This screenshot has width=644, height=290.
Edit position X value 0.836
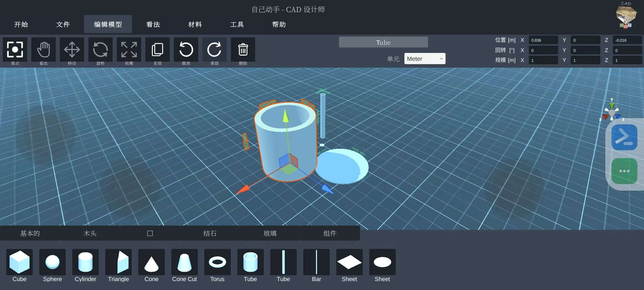(x=543, y=40)
